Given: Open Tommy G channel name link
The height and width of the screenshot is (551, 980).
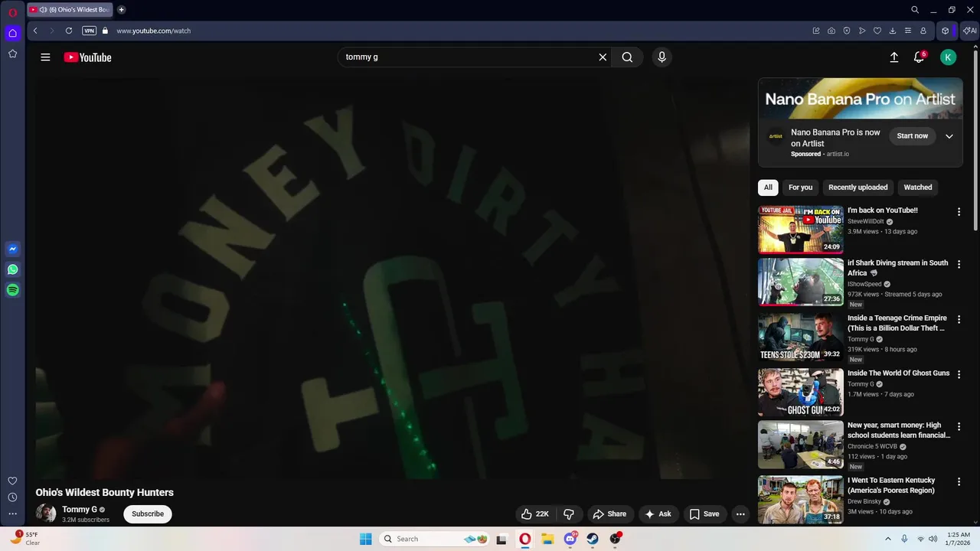Looking at the screenshot, I should (x=80, y=510).
